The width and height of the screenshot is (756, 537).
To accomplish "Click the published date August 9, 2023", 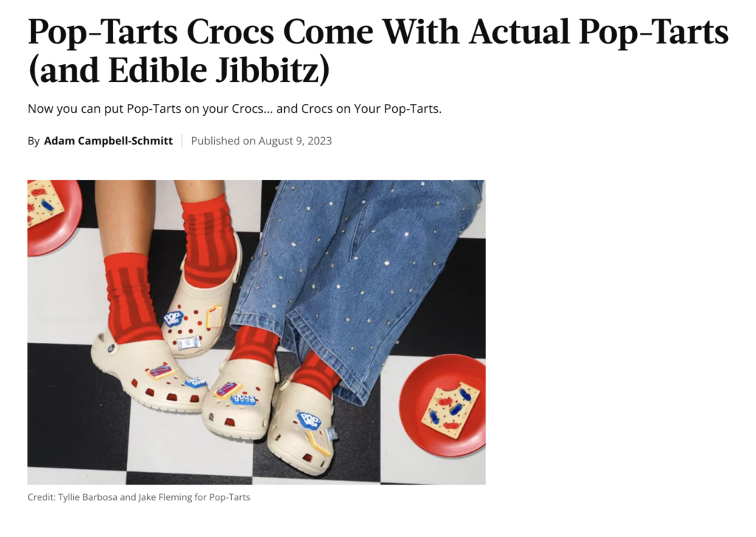I will 295,141.
